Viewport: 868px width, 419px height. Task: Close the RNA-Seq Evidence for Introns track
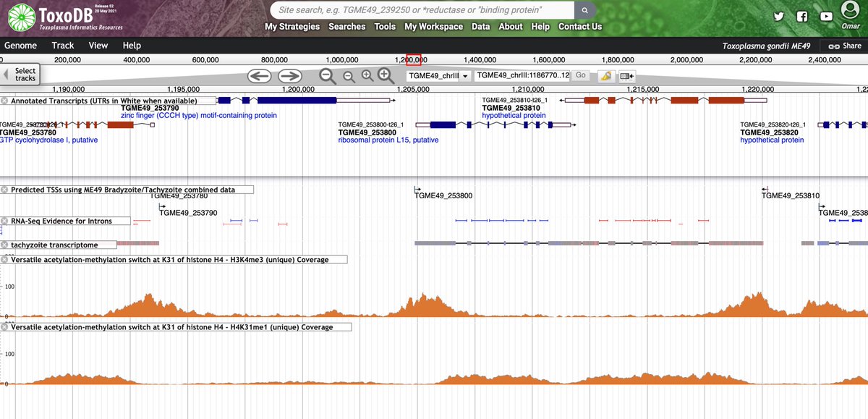coord(6,221)
